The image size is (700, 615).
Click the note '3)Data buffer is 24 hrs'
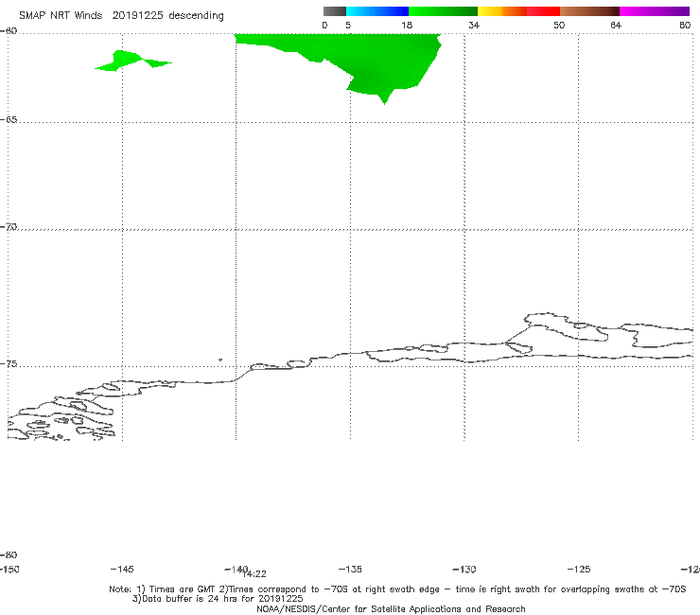pyautogui.click(x=218, y=599)
